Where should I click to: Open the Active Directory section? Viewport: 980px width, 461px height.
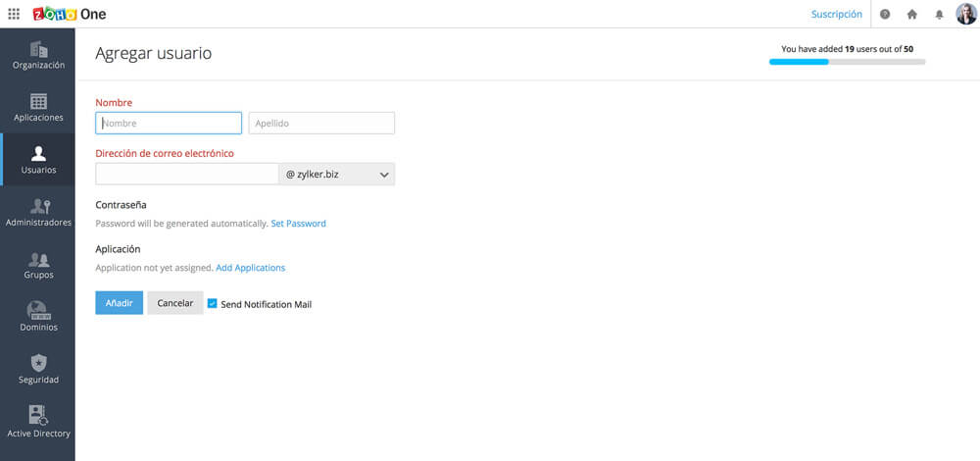click(38, 423)
